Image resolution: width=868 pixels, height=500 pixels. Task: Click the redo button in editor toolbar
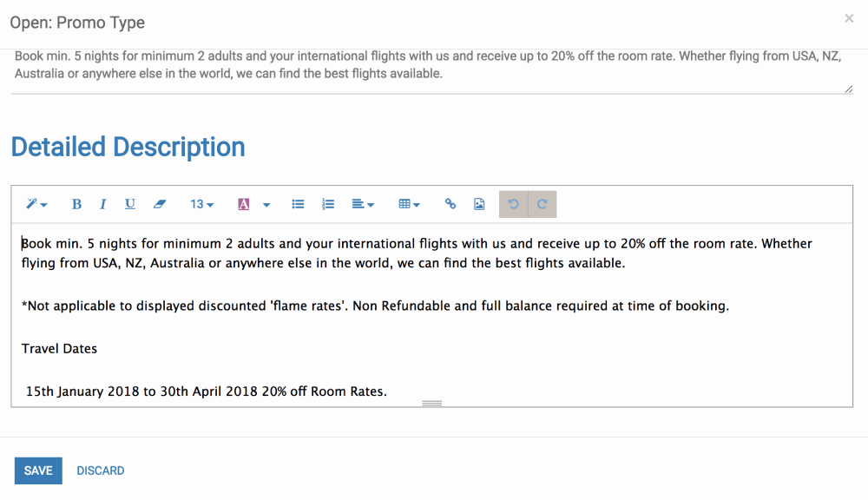pyautogui.click(x=542, y=204)
